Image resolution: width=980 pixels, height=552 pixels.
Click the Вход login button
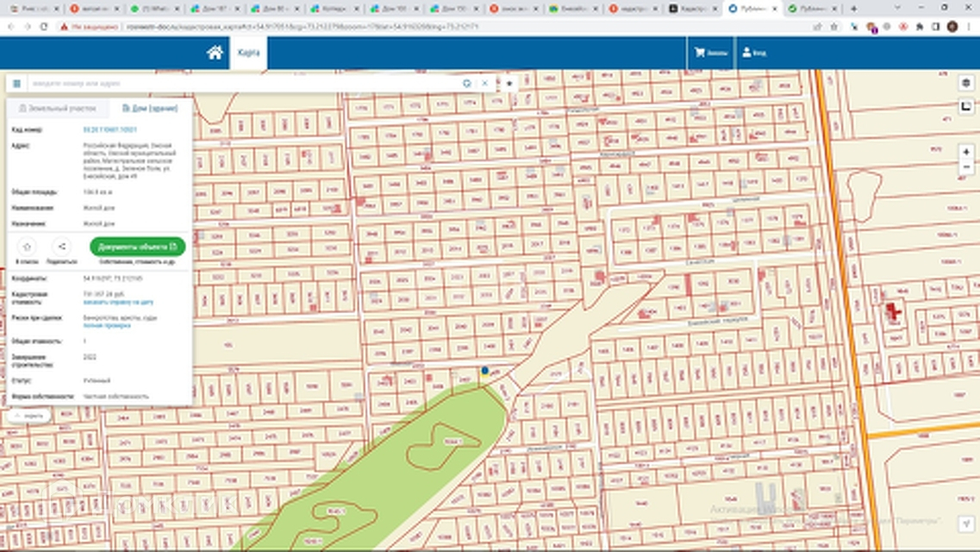coord(754,53)
